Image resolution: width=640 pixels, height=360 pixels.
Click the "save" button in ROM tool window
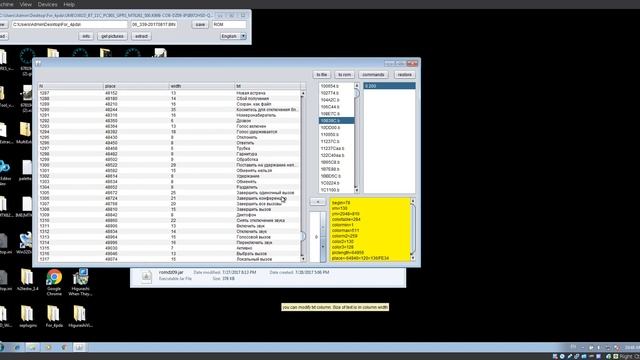(x=200, y=24)
